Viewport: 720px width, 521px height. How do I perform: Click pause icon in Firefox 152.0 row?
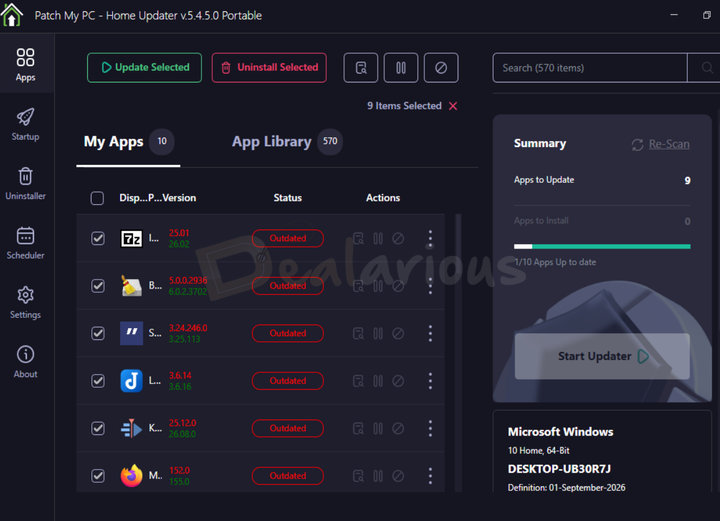point(378,476)
